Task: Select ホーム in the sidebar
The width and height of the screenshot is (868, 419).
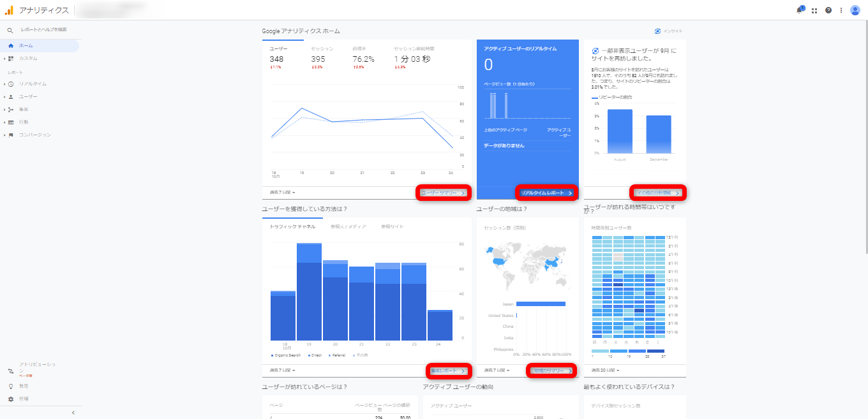Action: (x=40, y=46)
